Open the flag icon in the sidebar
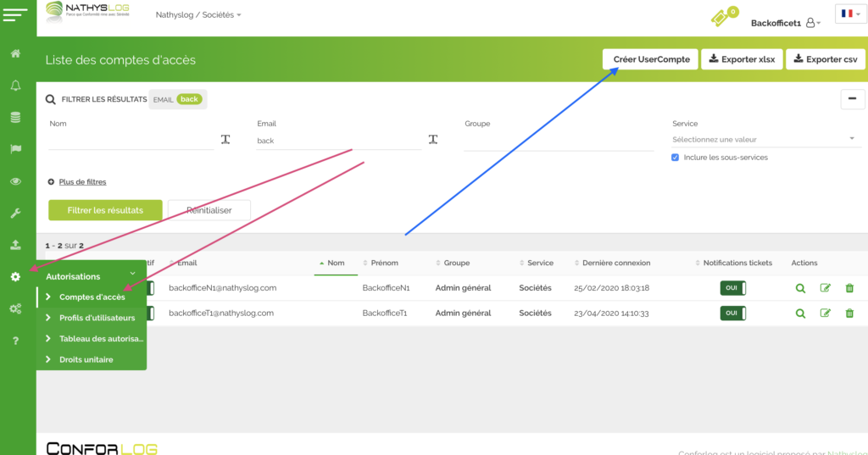The width and height of the screenshot is (868, 455). [x=15, y=149]
